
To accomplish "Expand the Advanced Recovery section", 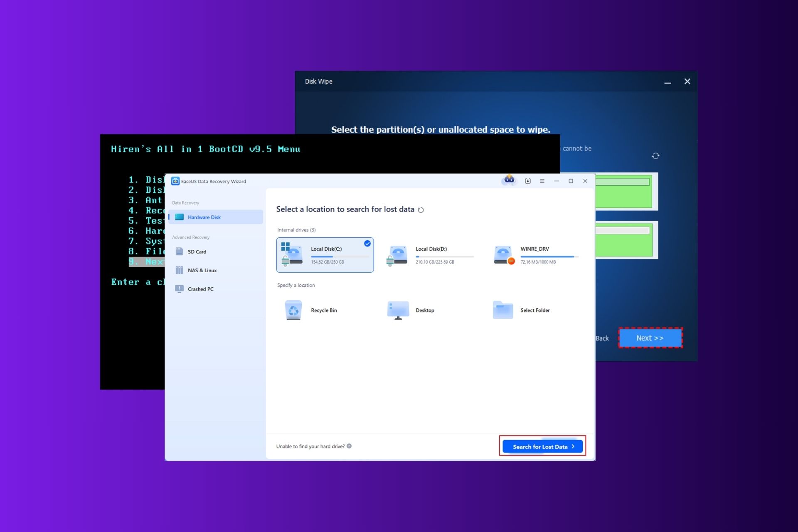I will coord(191,237).
